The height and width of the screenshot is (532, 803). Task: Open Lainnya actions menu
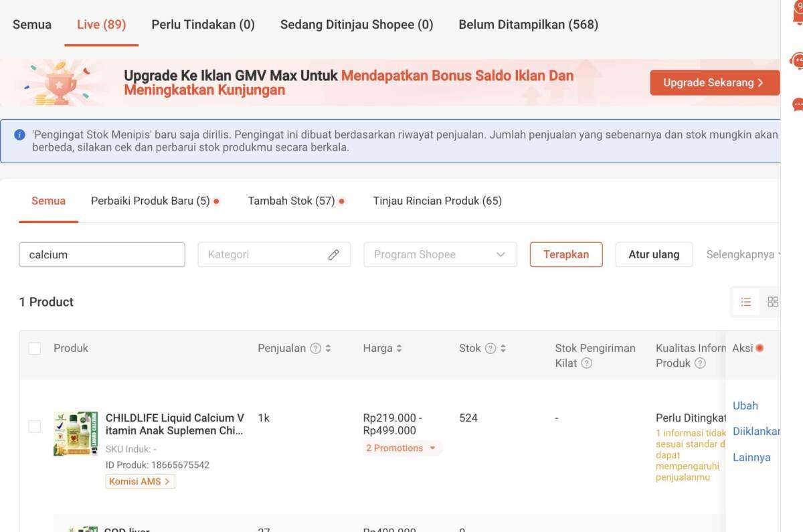pos(751,458)
